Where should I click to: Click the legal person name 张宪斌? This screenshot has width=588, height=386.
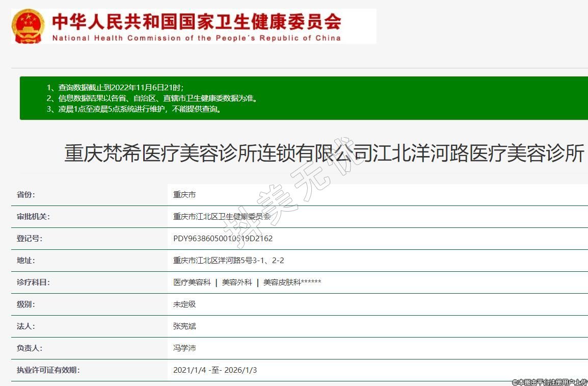(x=184, y=326)
